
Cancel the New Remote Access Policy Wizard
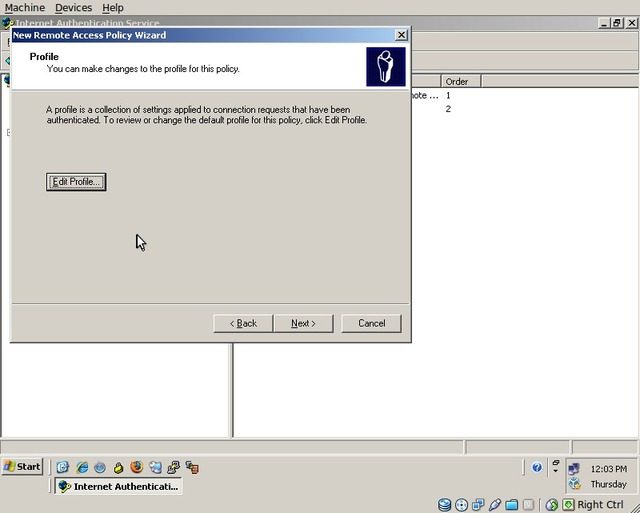point(371,323)
